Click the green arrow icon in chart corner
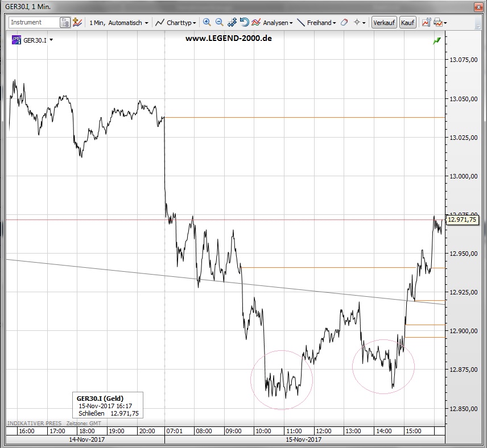This screenshot has width=487, height=448. [x=436, y=41]
